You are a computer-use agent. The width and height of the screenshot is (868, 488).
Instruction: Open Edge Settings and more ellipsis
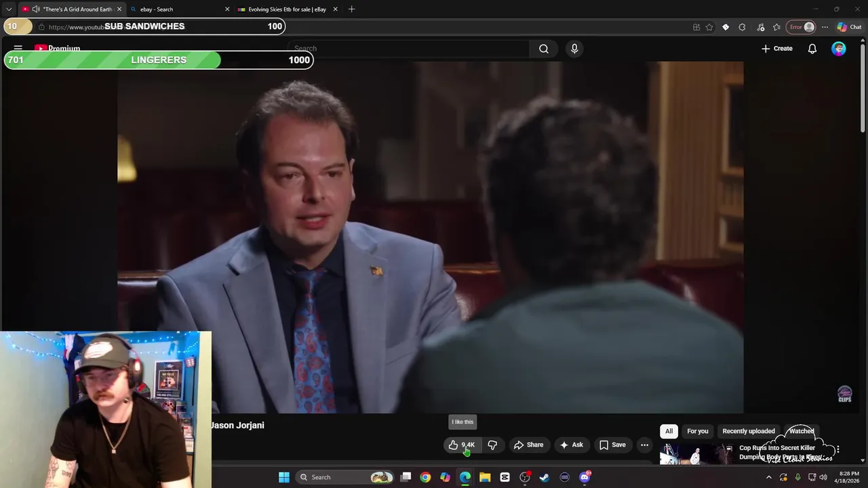(x=825, y=27)
